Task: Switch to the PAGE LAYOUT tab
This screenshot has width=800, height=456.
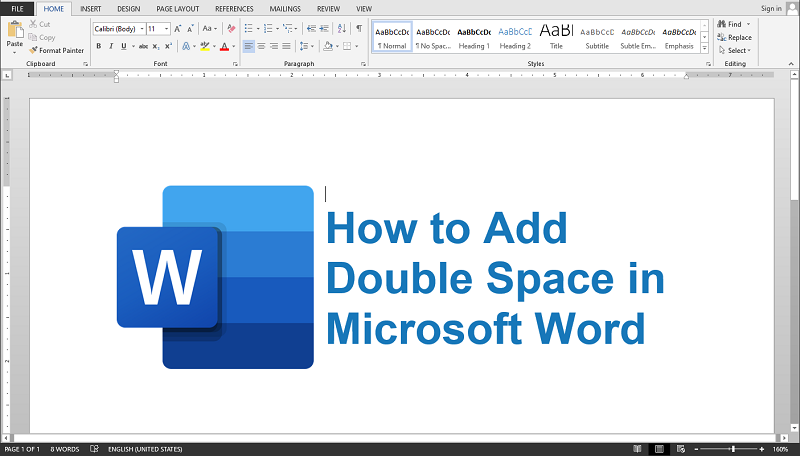Action: click(178, 9)
